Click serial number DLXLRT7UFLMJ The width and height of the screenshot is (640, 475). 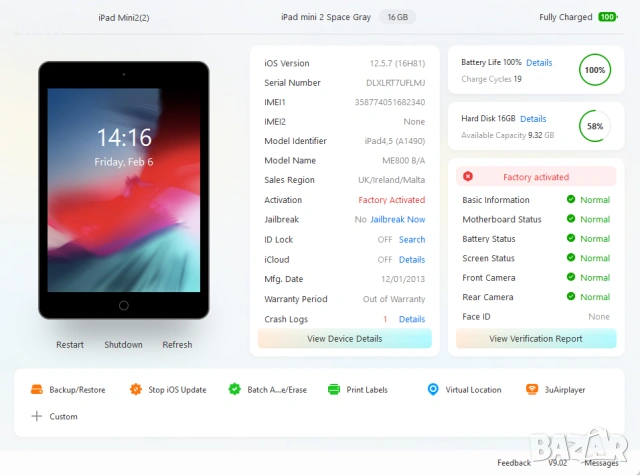[x=396, y=83]
